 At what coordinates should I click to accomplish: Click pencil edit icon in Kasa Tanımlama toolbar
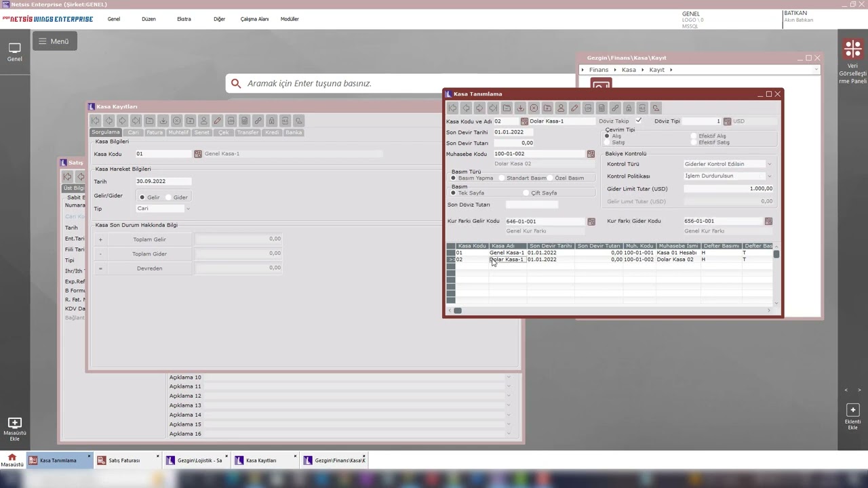point(574,108)
